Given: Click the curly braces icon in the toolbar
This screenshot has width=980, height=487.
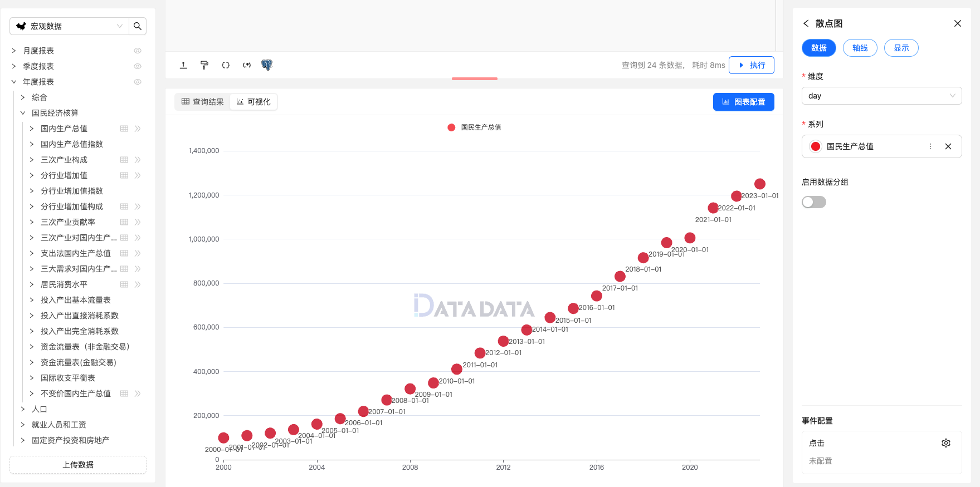Looking at the screenshot, I should point(226,65).
